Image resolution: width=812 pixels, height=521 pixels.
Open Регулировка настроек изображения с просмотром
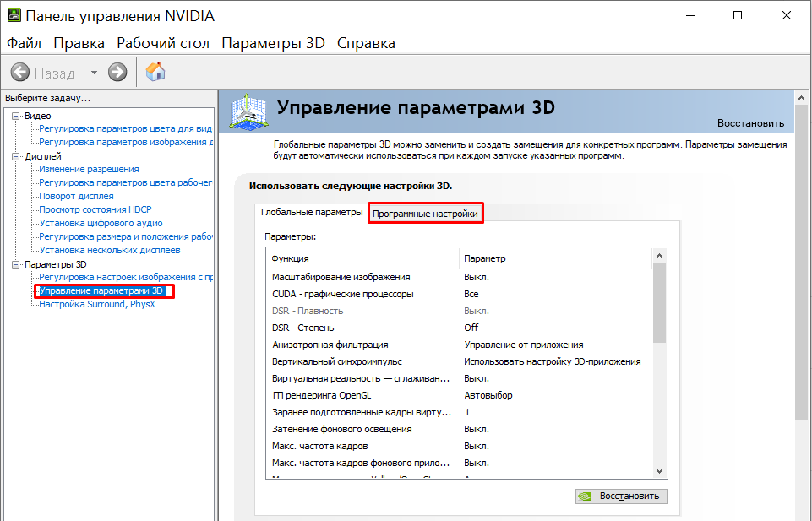pyautogui.click(x=125, y=277)
